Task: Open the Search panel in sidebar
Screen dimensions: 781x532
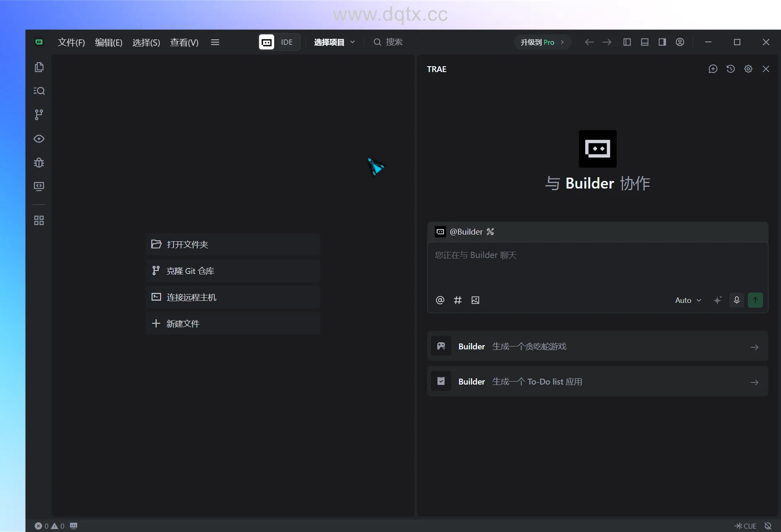Action: (x=39, y=91)
